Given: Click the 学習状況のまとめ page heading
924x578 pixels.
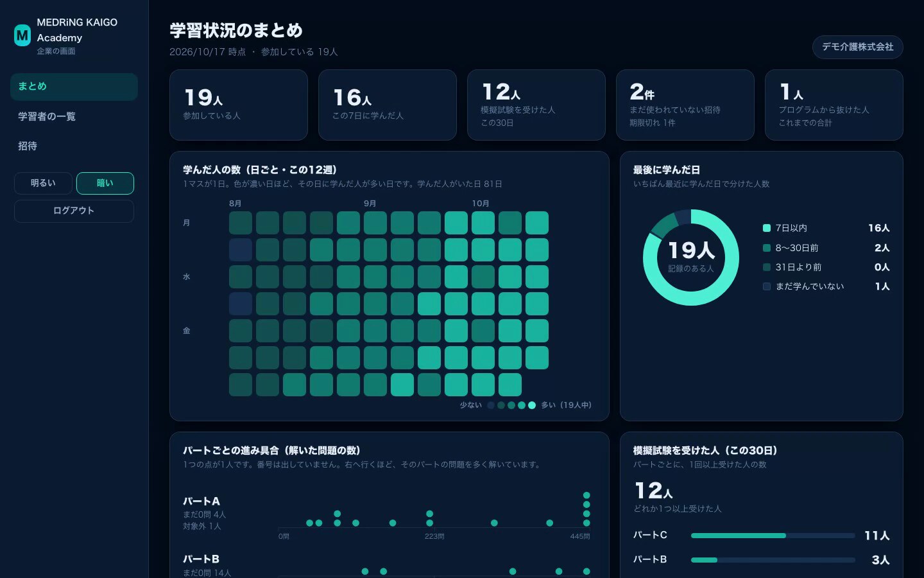Looking at the screenshot, I should click(x=236, y=30).
